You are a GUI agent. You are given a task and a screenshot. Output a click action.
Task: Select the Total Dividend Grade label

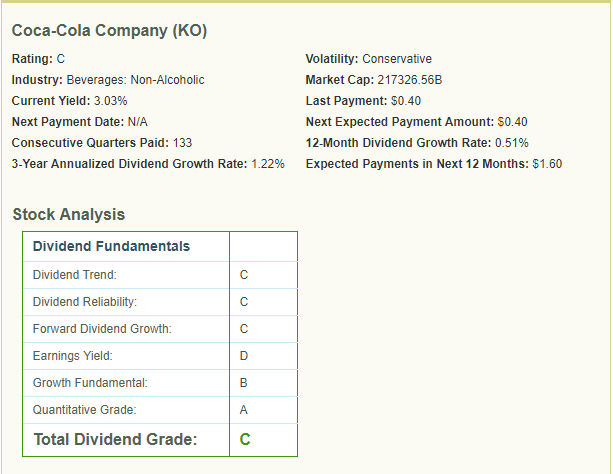116,440
